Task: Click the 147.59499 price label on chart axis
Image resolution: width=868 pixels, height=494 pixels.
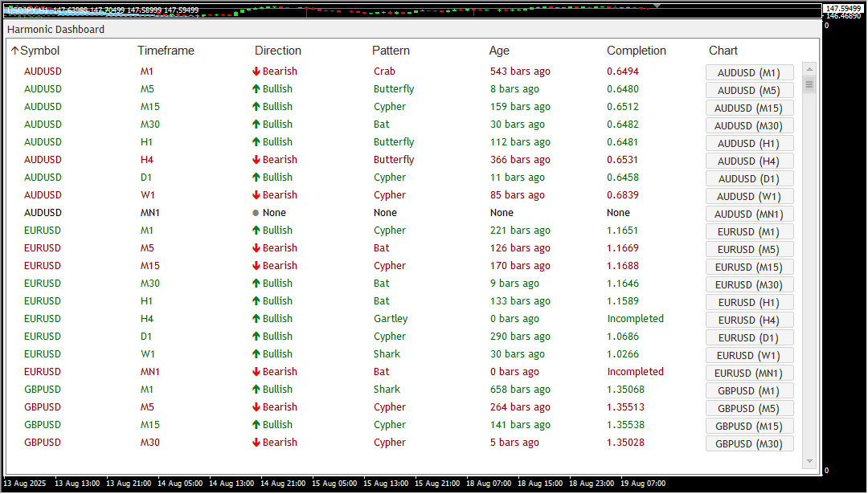Action: click(844, 9)
